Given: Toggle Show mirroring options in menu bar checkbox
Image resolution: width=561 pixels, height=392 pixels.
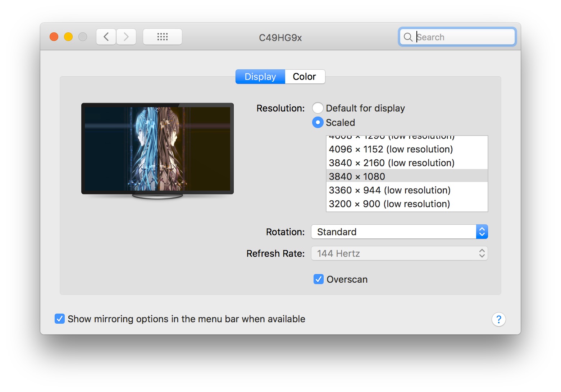Looking at the screenshot, I should point(60,319).
